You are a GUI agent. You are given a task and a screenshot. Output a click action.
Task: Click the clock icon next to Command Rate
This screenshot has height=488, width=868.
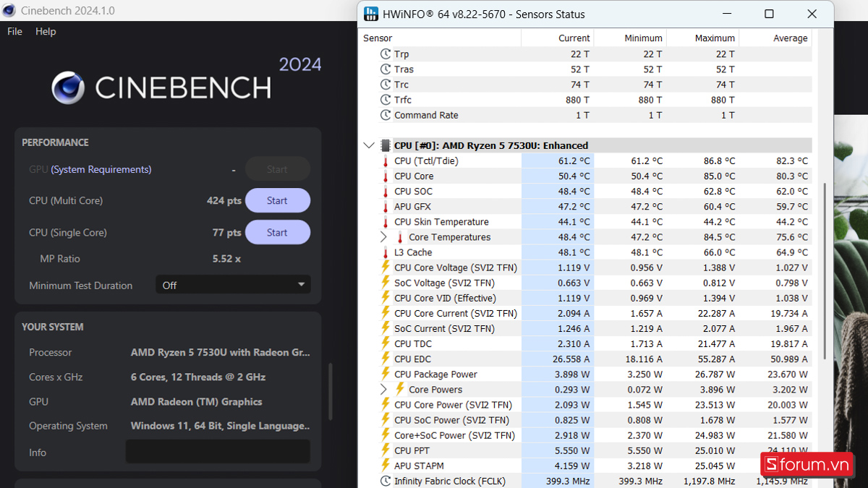(x=386, y=115)
